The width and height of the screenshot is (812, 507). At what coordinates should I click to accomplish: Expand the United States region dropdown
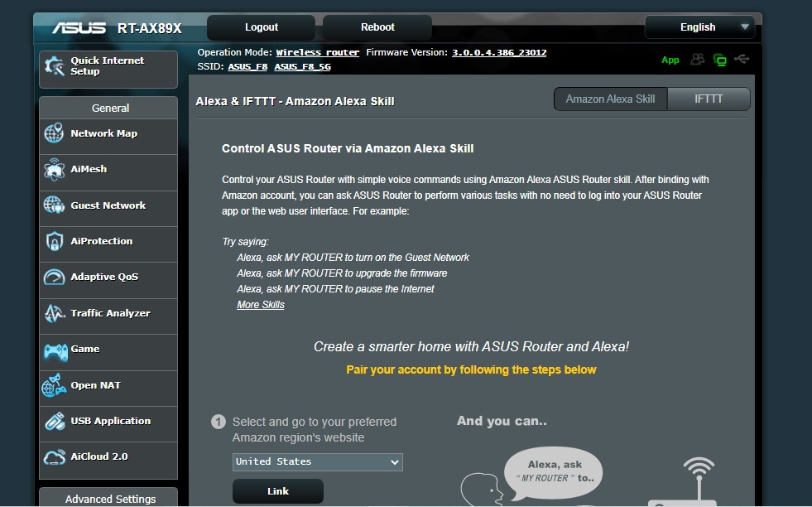coord(318,462)
